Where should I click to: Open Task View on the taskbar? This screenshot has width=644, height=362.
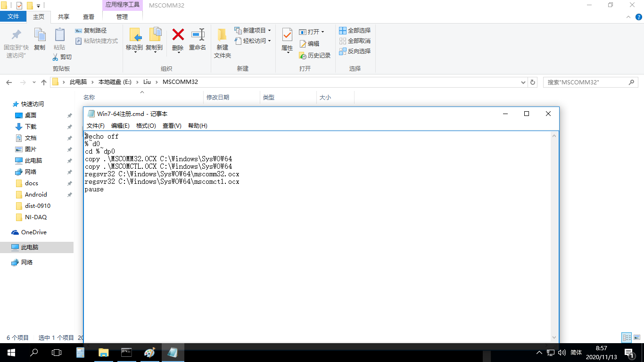(x=57, y=352)
